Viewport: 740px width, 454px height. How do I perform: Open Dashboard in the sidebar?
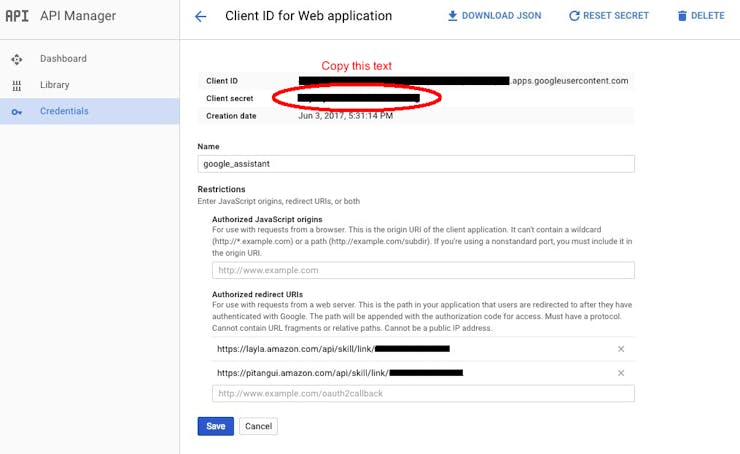(63, 59)
